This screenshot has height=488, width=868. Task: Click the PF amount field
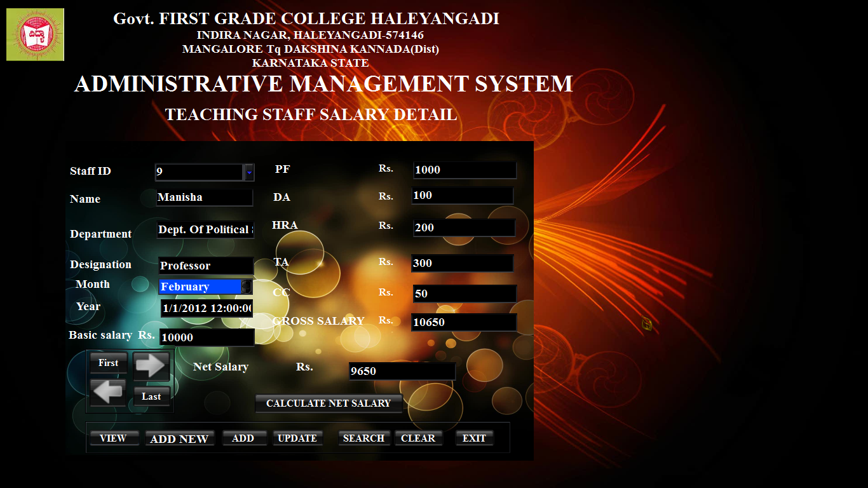pos(465,170)
